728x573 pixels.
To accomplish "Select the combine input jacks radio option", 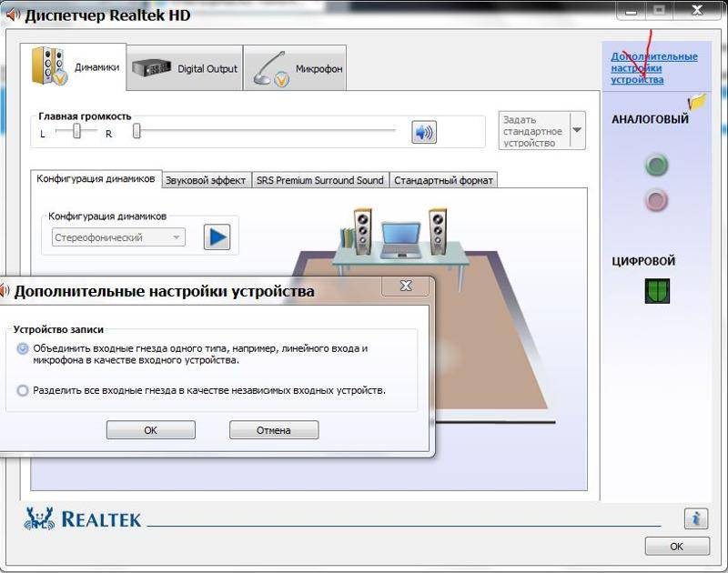I will tap(22, 348).
